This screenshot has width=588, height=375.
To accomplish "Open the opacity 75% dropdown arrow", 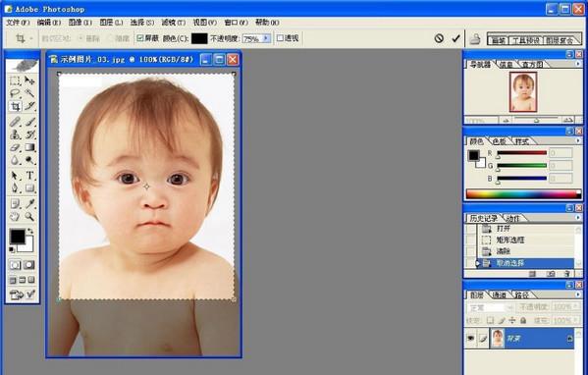I will (x=266, y=38).
